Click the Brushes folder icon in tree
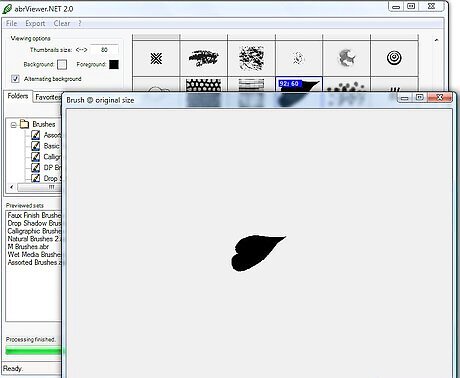This screenshot has height=378, width=460. 24,124
